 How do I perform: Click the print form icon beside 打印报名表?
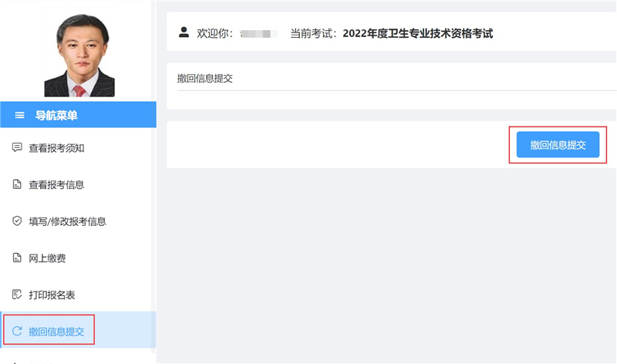coord(17,295)
